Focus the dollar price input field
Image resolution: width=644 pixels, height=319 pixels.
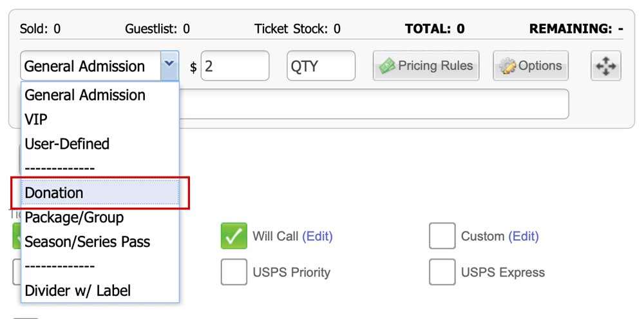tap(235, 66)
